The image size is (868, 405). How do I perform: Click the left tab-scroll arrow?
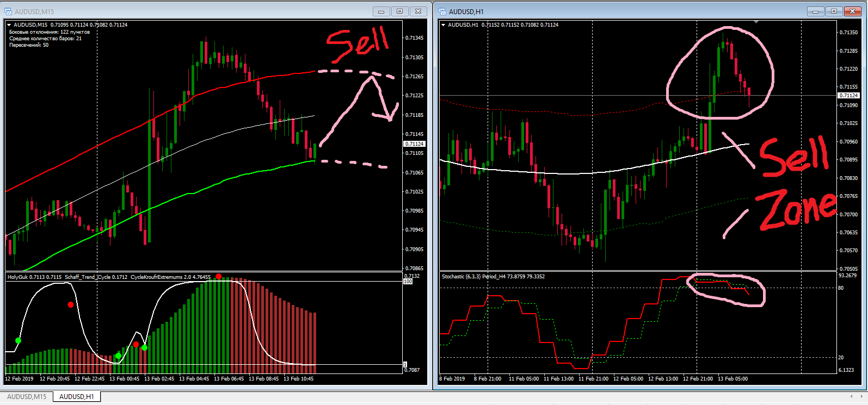point(852,396)
